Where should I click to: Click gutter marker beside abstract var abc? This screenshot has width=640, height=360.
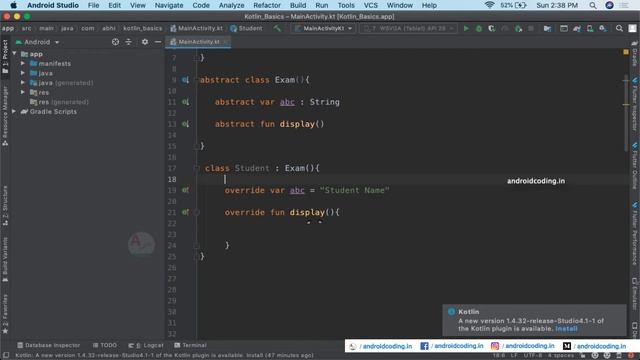coord(185,102)
